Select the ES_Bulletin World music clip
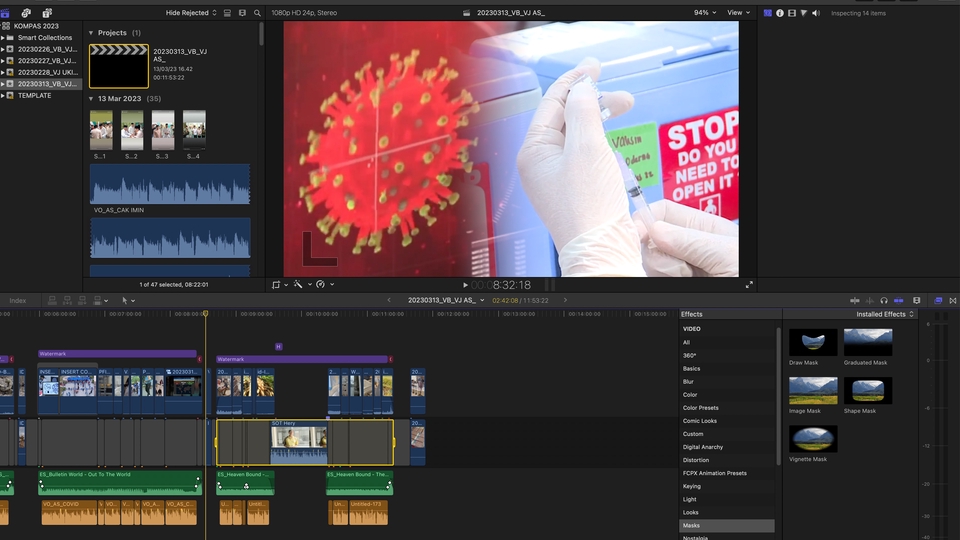The image size is (960, 540). pyautogui.click(x=120, y=482)
